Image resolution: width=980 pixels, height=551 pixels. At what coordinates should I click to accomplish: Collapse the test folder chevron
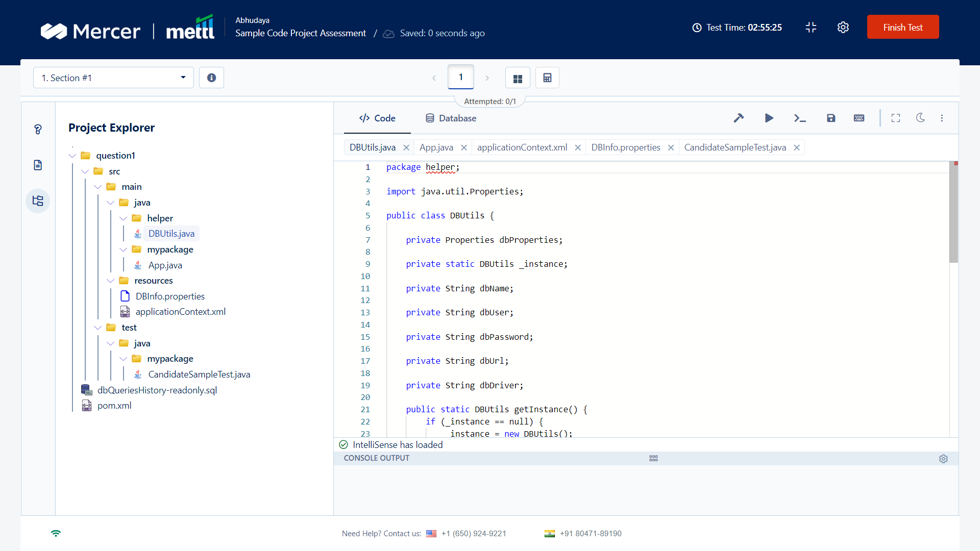(x=98, y=328)
